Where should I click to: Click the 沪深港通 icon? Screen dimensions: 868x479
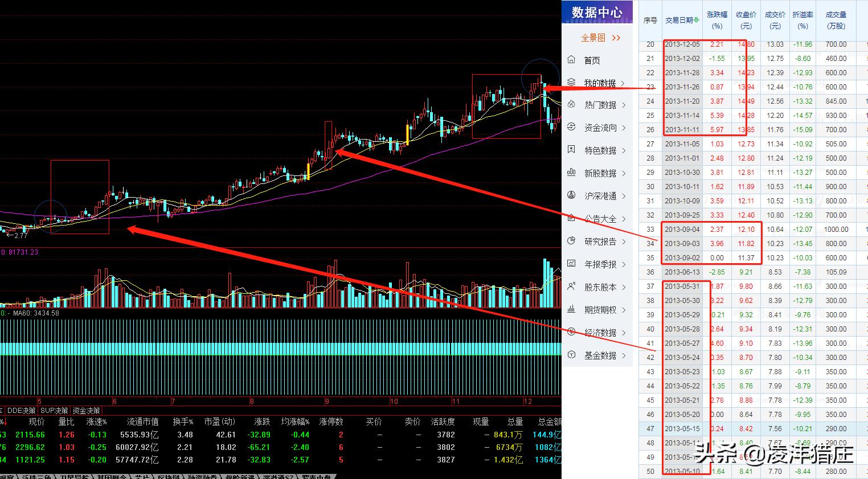pyautogui.click(x=572, y=195)
